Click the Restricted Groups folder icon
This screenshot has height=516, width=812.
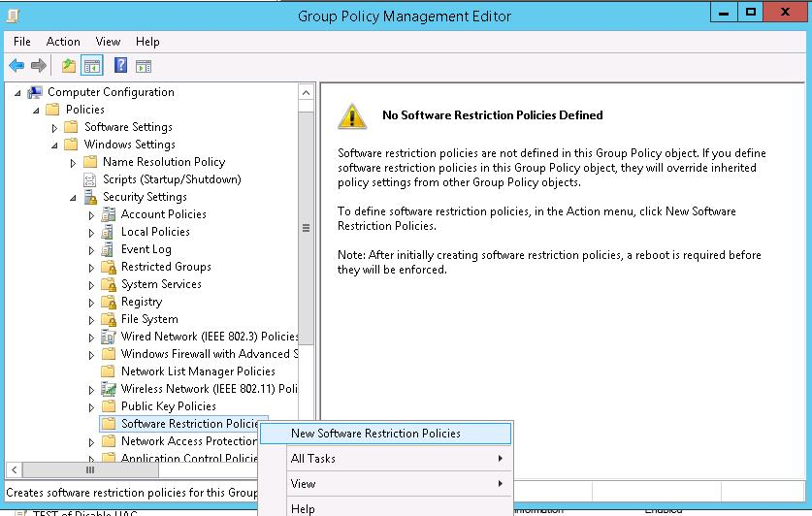(x=109, y=267)
